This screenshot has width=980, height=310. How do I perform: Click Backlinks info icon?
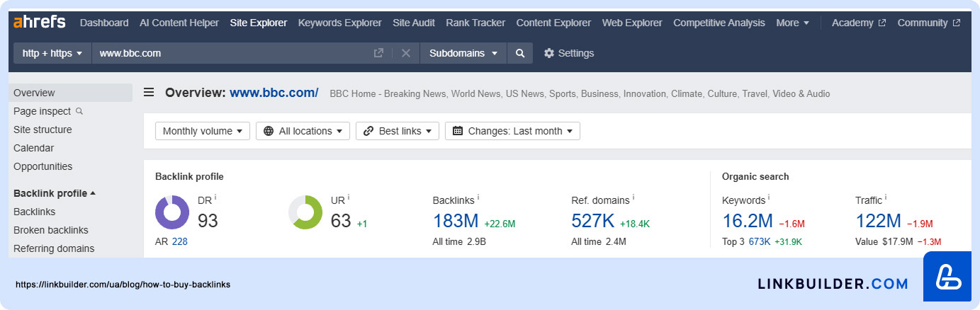[478, 198]
